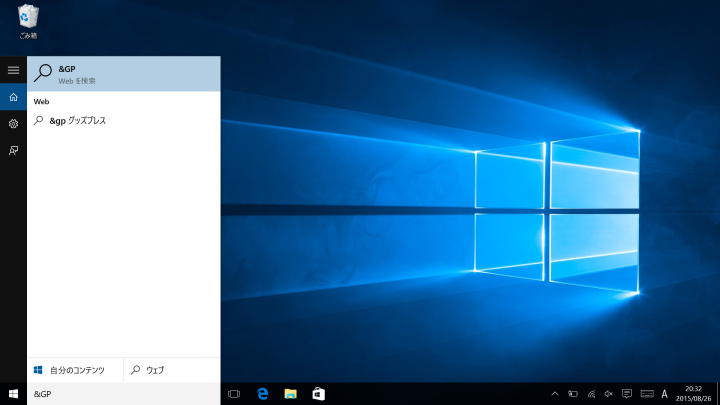This screenshot has width=720, height=405.
Task: Toggle the IME input mode 'A' indicator
Action: tap(665, 394)
